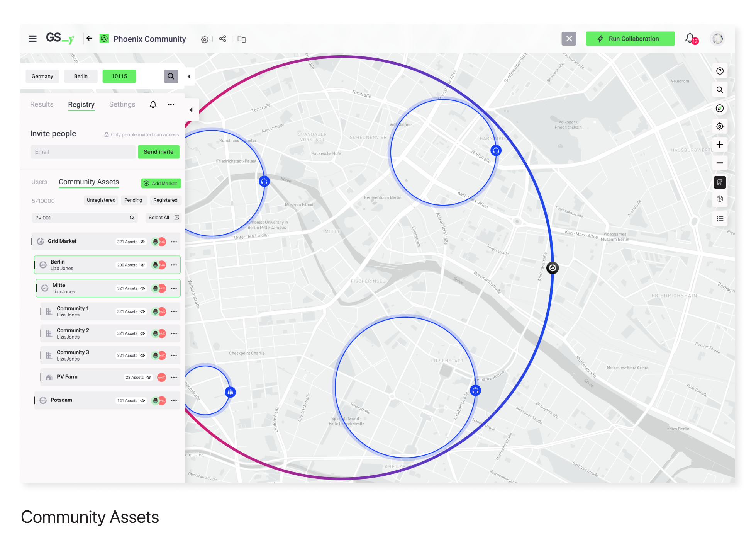Open Registry more options dots
The image size is (756, 541).
[x=171, y=104]
